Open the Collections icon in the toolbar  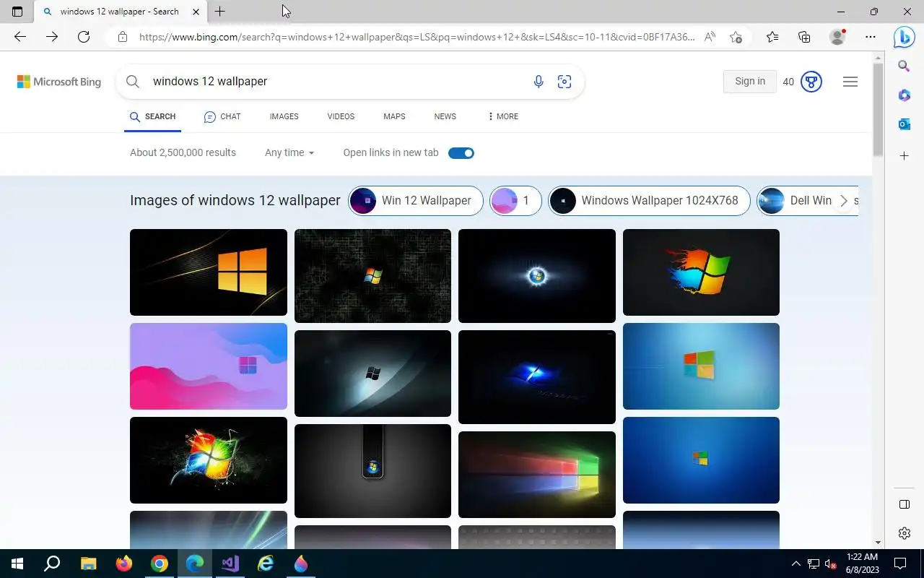pos(804,37)
